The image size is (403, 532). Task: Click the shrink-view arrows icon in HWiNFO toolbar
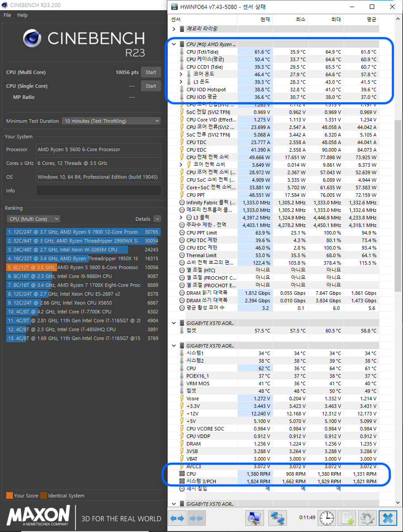[196, 518]
